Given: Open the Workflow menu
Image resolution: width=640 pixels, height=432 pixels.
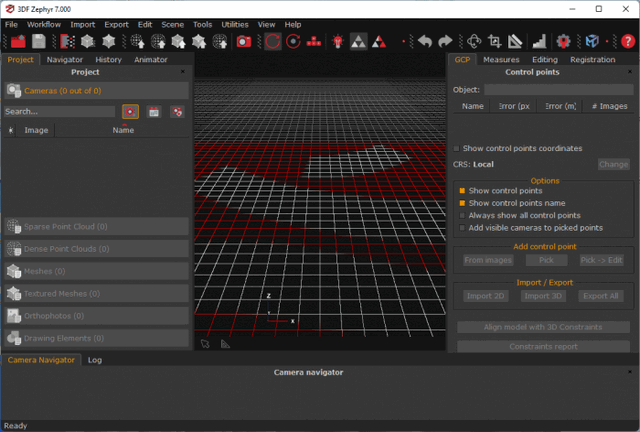Looking at the screenshot, I should [x=43, y=23].
